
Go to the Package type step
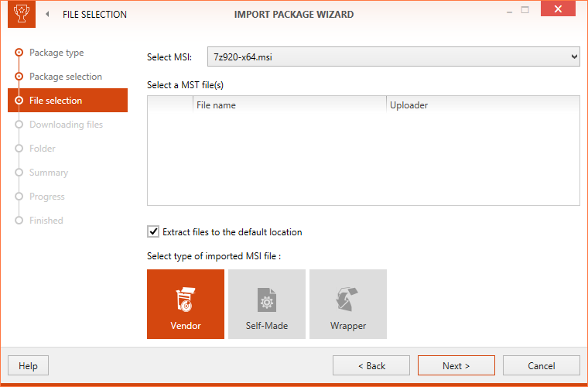coord(56,53)
